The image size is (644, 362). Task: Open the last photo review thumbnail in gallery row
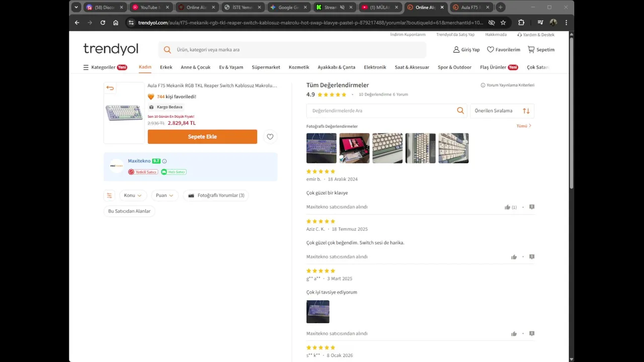pyautogui.click(x=453, y=148)
